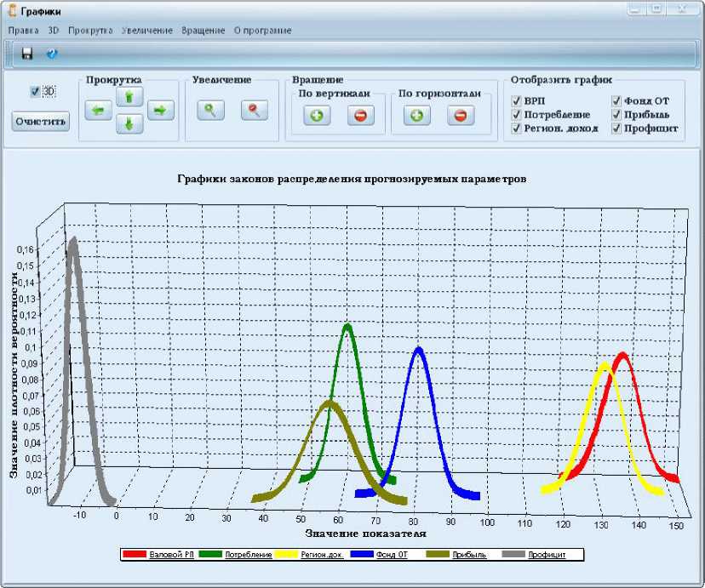
Task: Click the olive Прибыль curve peak
Action: [330, 405]
